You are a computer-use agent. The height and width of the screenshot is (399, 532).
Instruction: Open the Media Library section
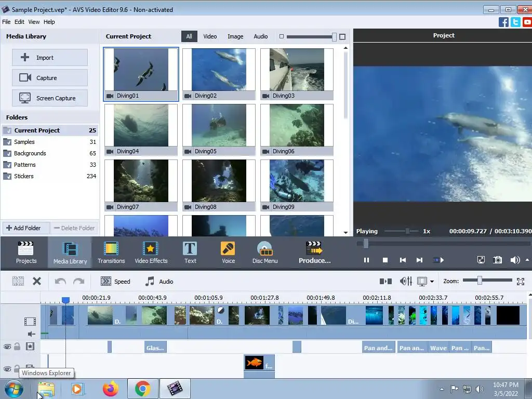tap(70, 252)
